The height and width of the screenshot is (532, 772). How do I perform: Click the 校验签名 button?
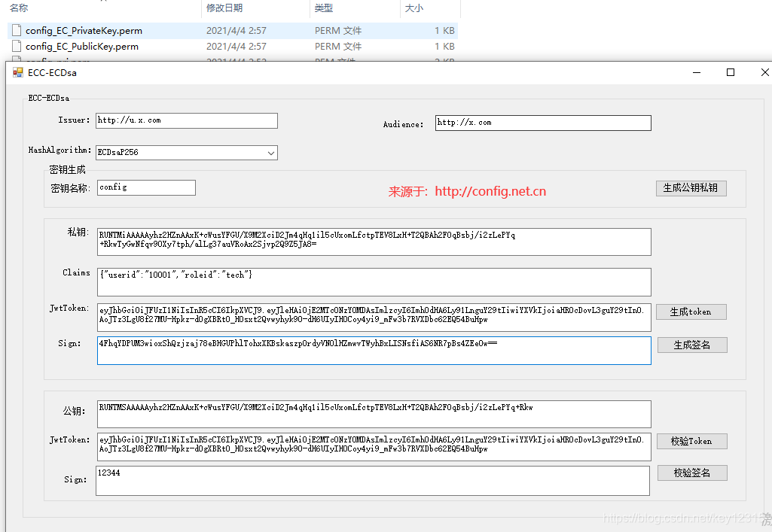pos(691,473)
